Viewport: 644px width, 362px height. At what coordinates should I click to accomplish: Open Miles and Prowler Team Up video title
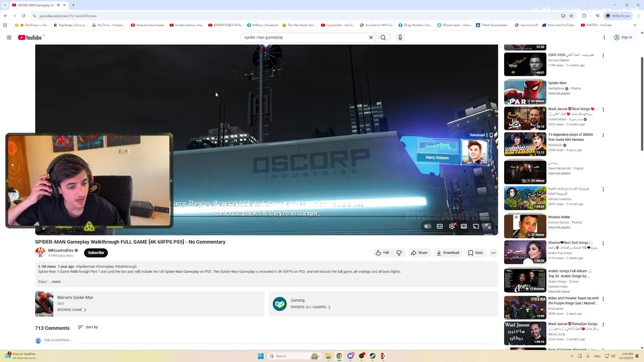573,301
